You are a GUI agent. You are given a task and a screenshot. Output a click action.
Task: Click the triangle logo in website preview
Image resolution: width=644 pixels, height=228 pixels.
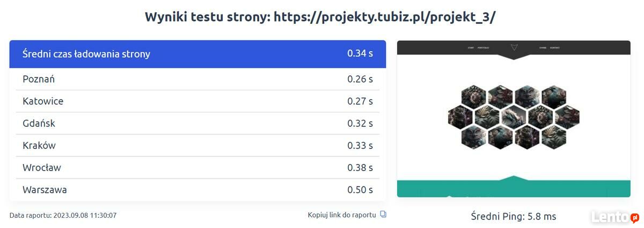(514, 48)
